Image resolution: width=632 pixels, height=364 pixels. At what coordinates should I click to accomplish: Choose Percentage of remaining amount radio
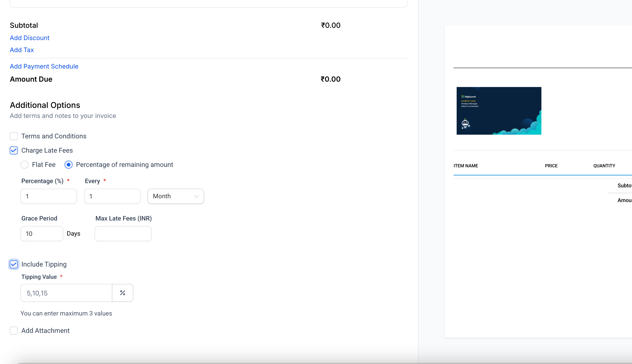click(69, 165)
